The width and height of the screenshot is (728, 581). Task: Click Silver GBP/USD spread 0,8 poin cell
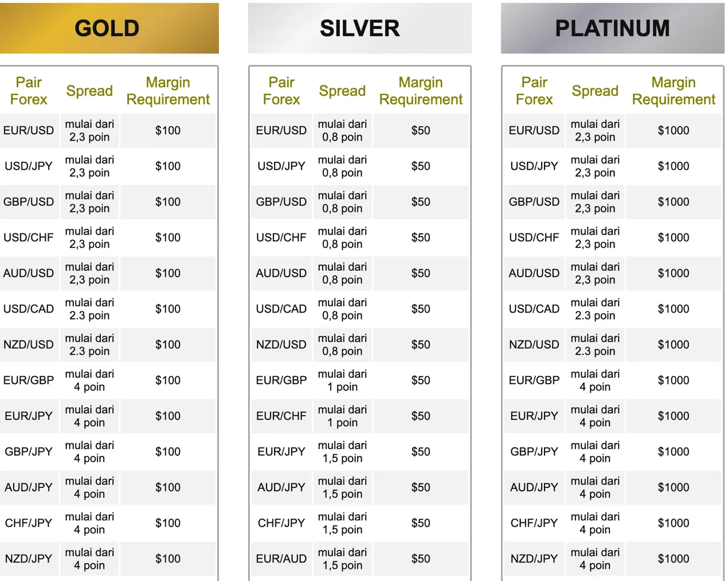(342, 202)
